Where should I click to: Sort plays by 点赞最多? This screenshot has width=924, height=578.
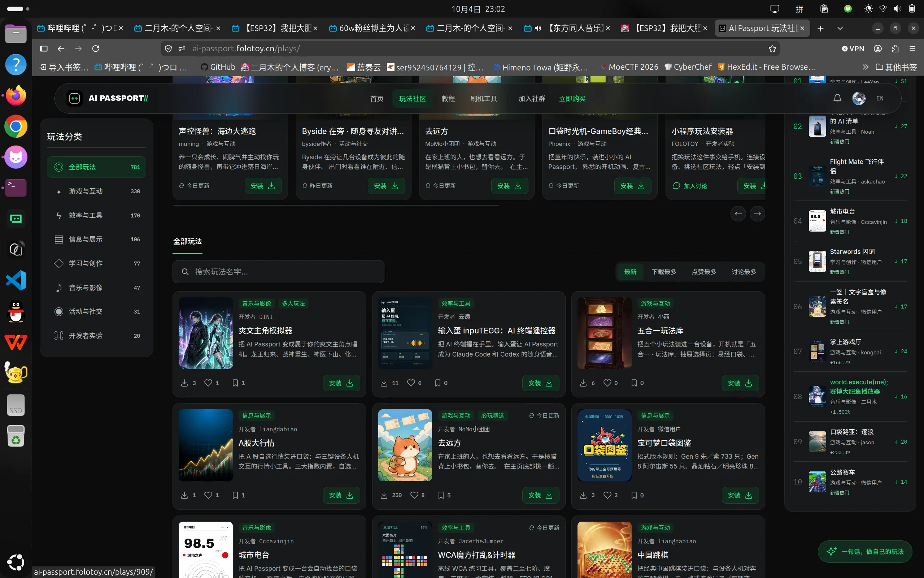point(704,272)
